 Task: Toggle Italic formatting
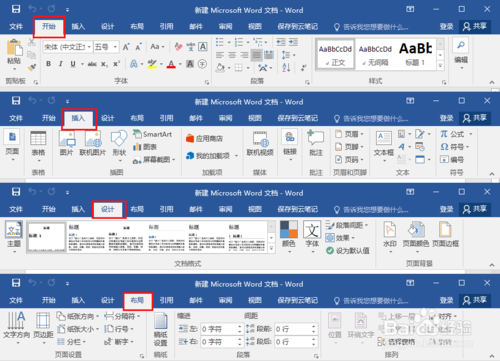pyautogui.click(x=61, y=64)
